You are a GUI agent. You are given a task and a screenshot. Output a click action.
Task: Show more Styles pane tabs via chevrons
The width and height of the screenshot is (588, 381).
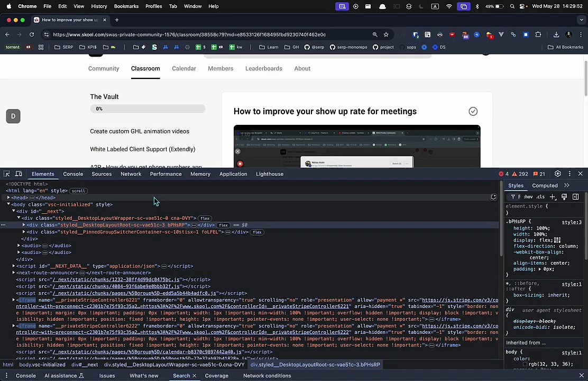[567, 185]
